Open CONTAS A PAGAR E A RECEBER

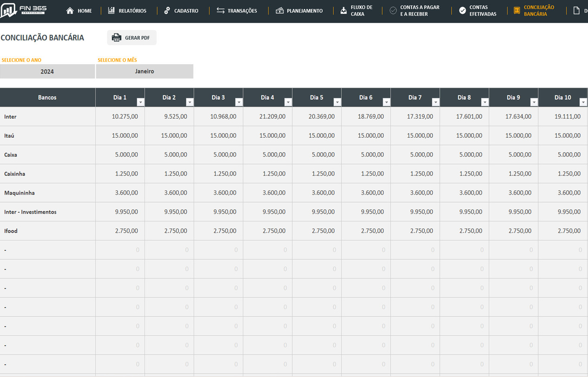click(x=420, y=11)
